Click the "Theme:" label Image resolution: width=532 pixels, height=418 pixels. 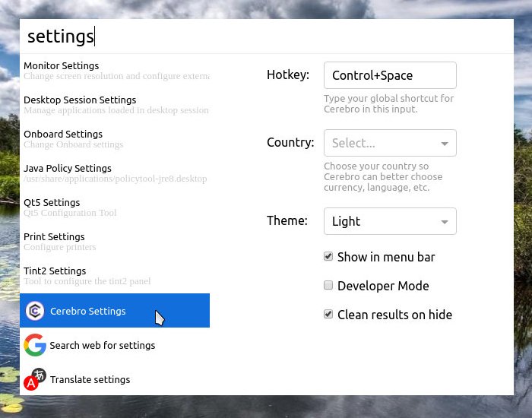(287, 220)
